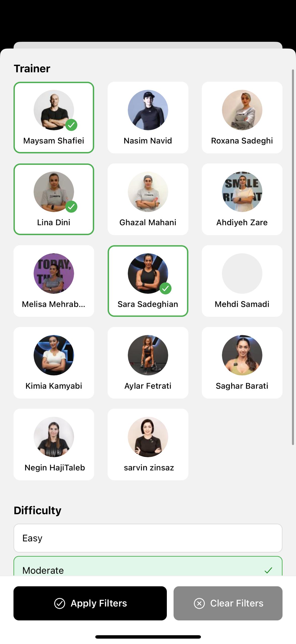Select Melisa Mehrab trainer photo

54,273
